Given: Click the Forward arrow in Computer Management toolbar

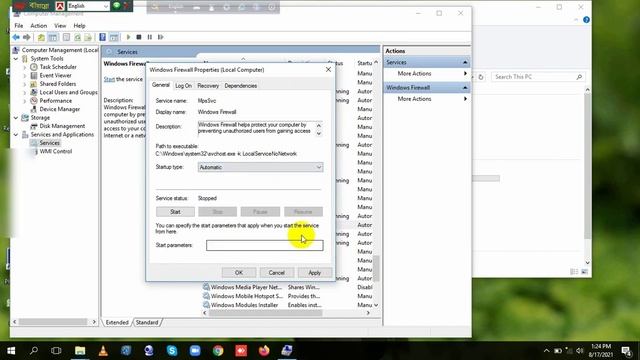Looking at the screenshot, I should 27,37.
